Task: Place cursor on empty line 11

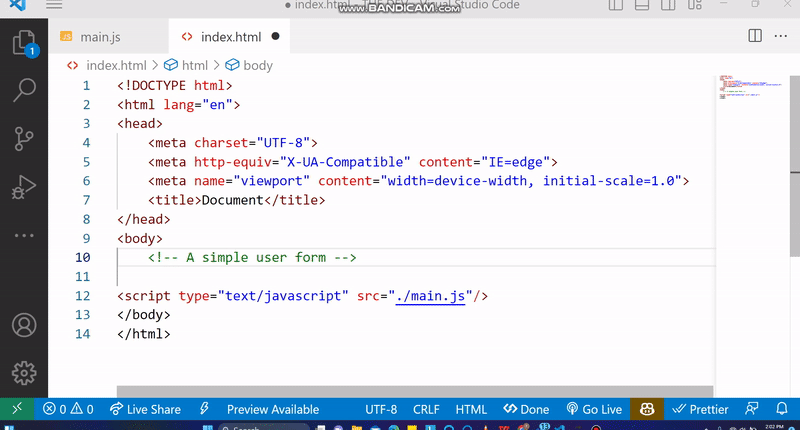Action: coord(416,276)
